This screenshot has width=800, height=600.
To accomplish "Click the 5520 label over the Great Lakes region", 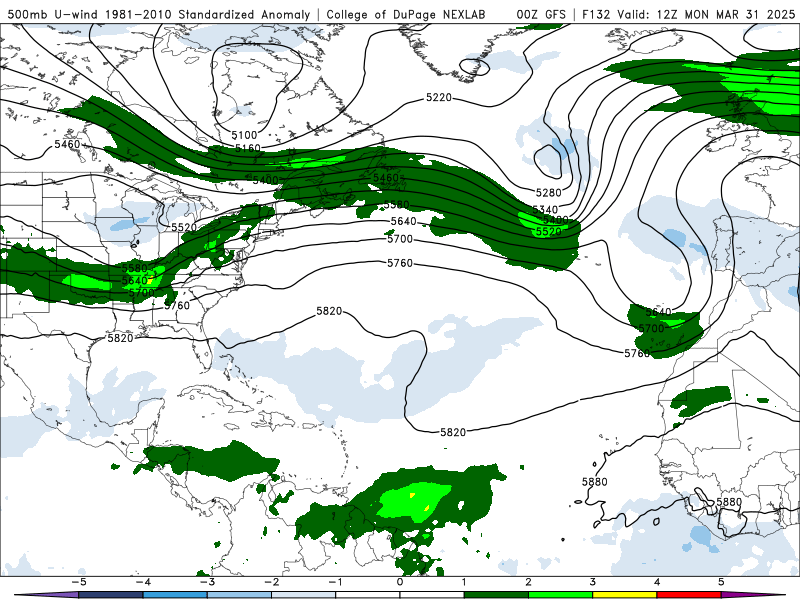I will point(184,227).
